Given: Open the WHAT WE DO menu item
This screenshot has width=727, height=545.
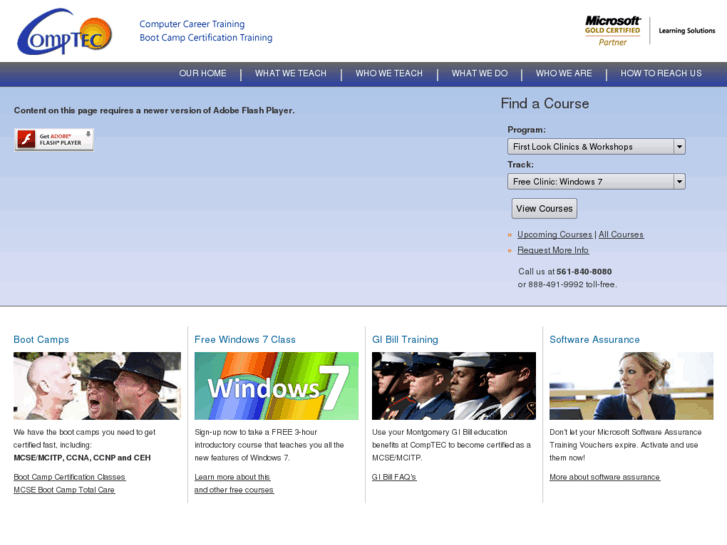Looking at the screenshot, I should (479, 73).
